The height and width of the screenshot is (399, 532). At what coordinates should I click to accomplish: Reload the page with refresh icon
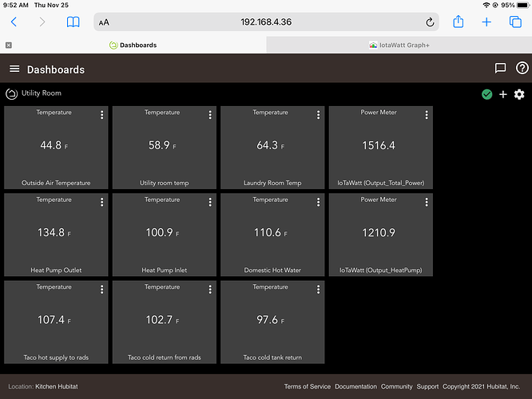coord(430,22)
